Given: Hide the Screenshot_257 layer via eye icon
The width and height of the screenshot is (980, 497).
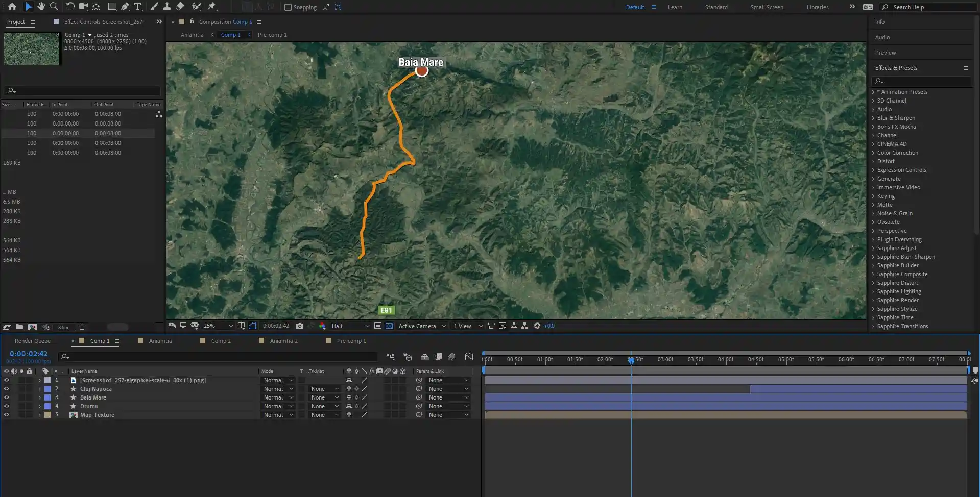Looking at the screenshot, I should [7, 380].
